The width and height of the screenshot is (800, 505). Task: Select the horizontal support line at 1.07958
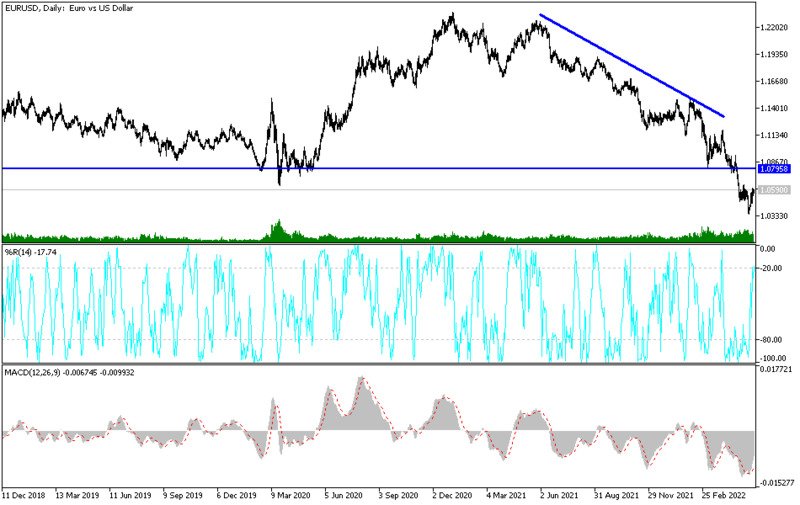(379, 168)
